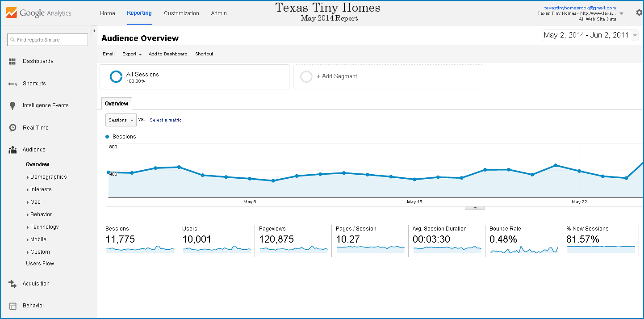Image resolution: width=644 pixels, height=319 pixels.
Task: Add this report to Dashboard
Action: [x=168, y=54]
